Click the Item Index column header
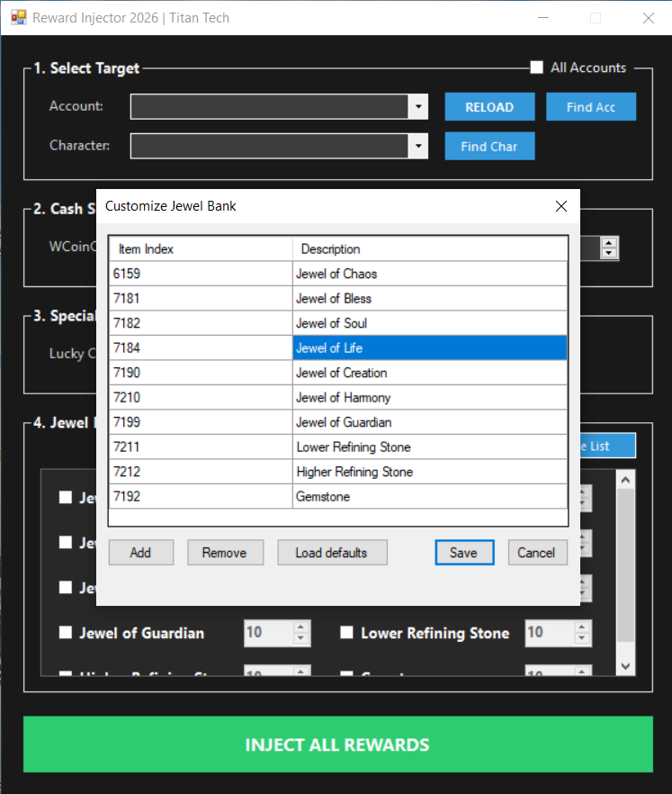Viewport: 672px width, 794px height. [201, 248]
